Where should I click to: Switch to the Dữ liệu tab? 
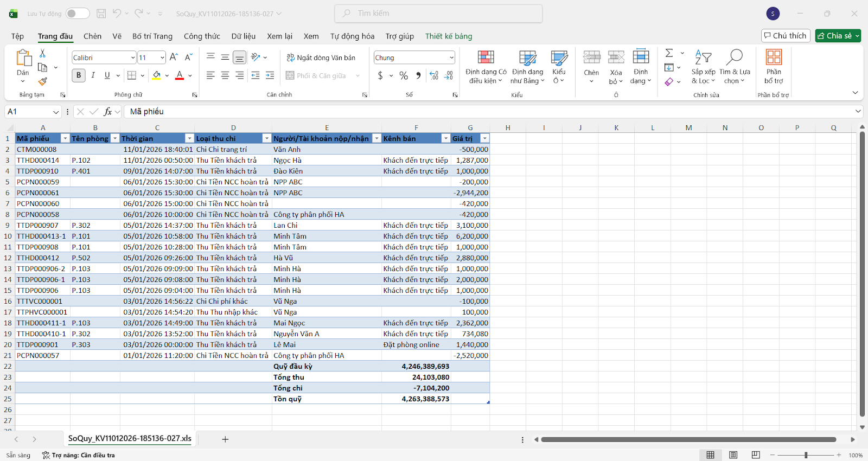pos(243,36)
